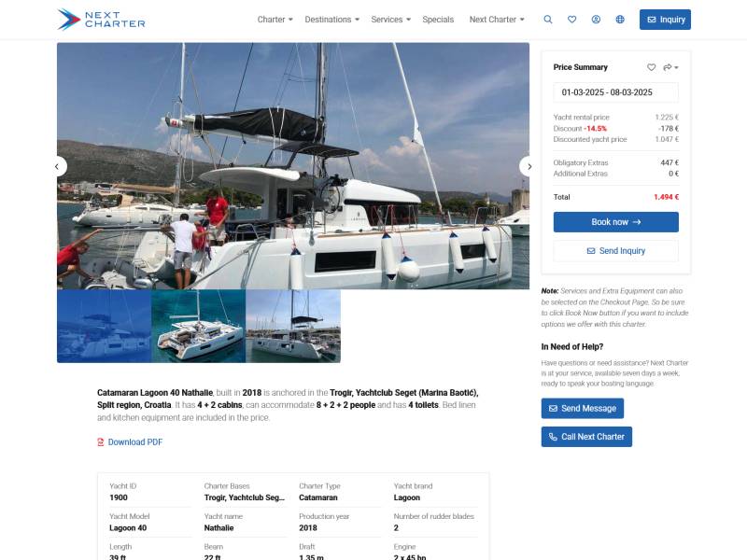
Task: Expand the Services menu
Action: coord(390,20)
